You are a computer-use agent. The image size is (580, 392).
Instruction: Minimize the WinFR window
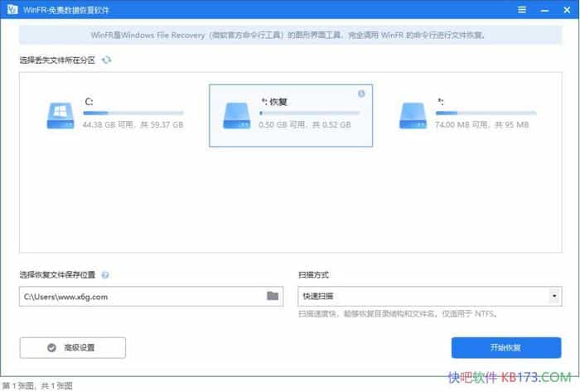coord(544,9)
